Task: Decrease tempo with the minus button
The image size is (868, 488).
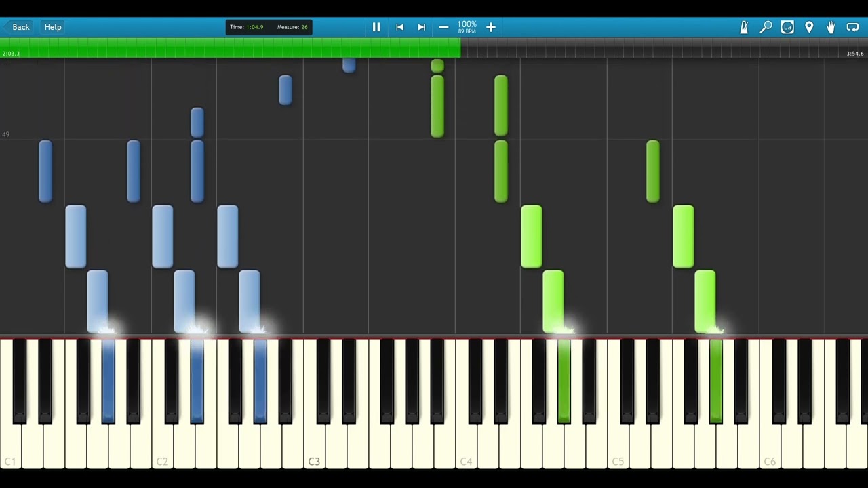Action: tap(443, 27)
